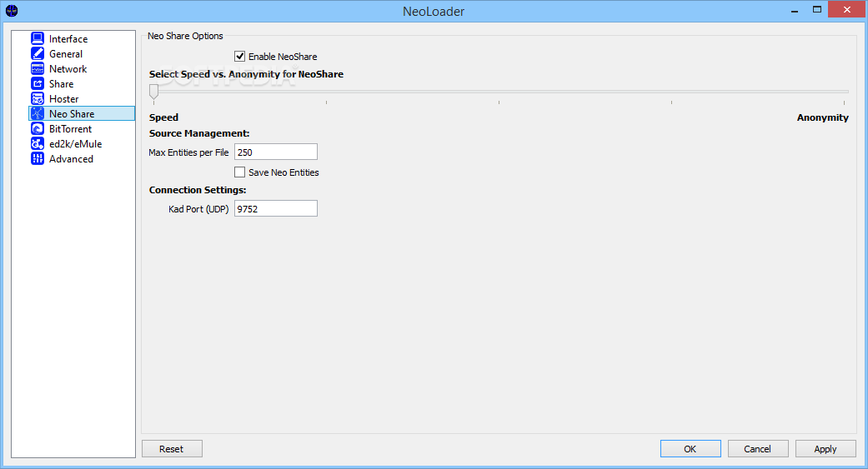Click the Speed vs. Anonymity slider handle

point(154,92)
